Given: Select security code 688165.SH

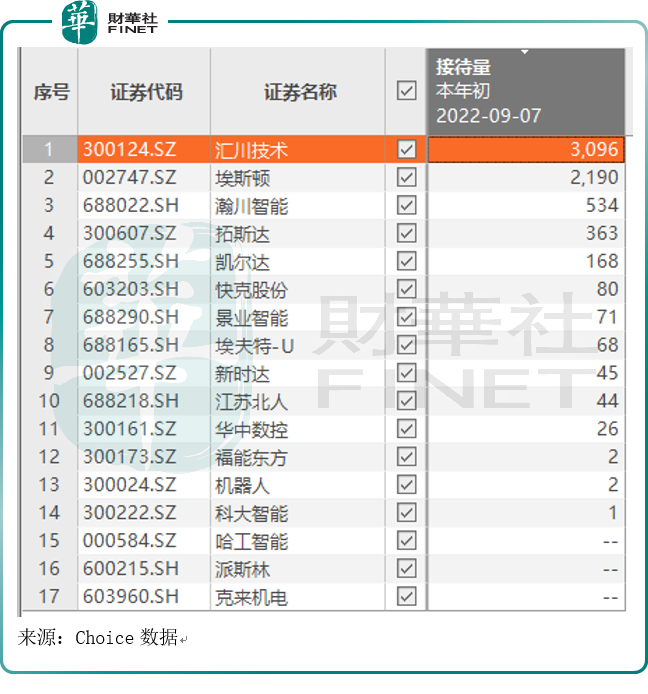Looking at the screenshot, I should [x=131, y=345].
